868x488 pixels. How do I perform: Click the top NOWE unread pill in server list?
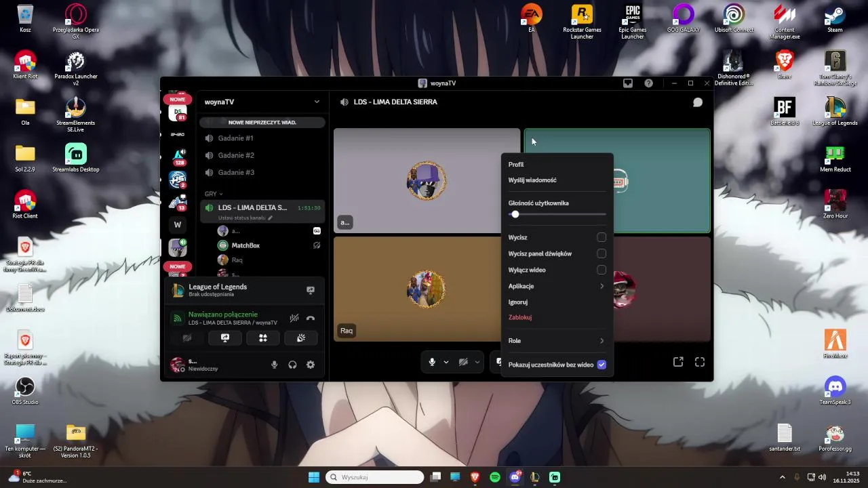[178, 99]
